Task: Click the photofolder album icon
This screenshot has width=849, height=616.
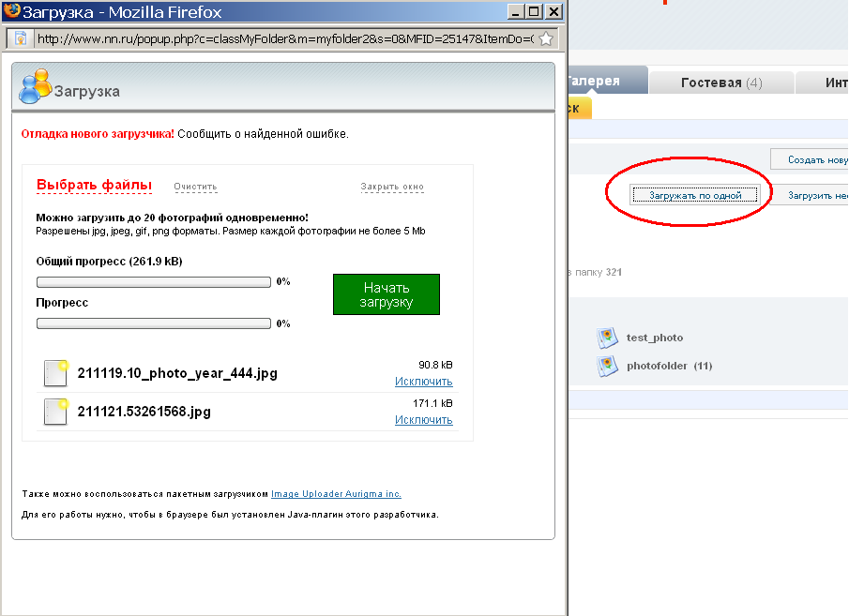Action: (608, 366)
